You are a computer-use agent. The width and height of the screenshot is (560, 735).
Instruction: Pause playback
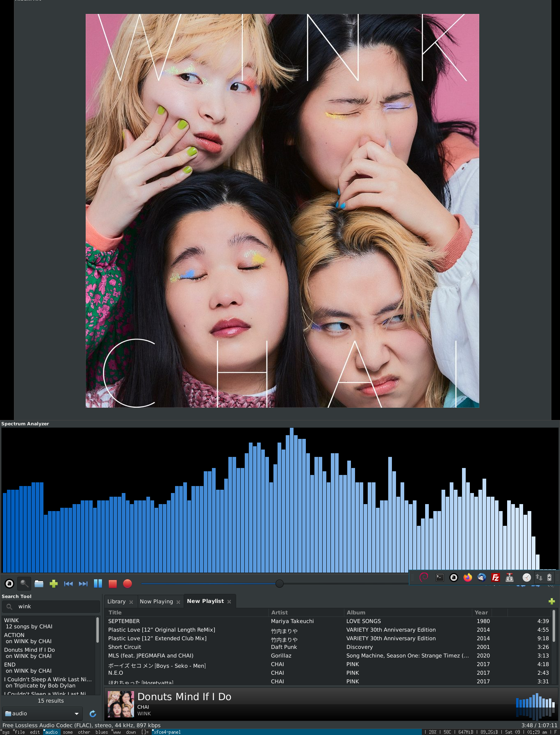click(x=98, y=583)
